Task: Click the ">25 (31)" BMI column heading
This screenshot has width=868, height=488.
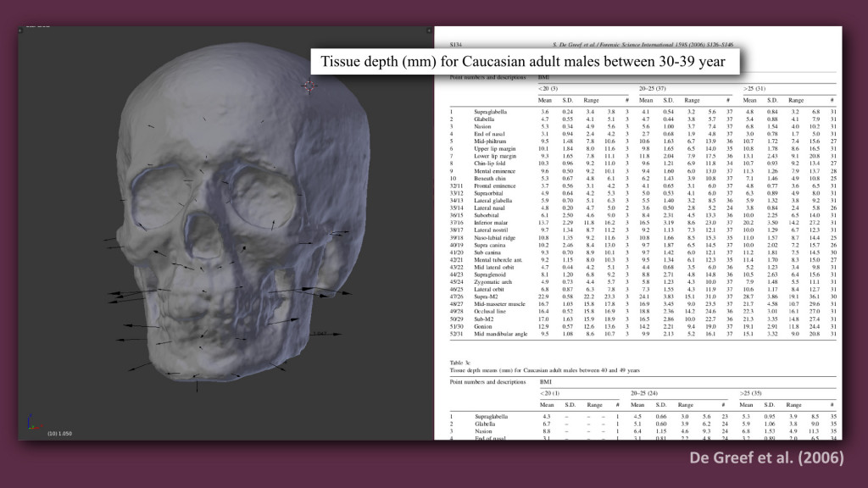Action: tap(754, 88)
